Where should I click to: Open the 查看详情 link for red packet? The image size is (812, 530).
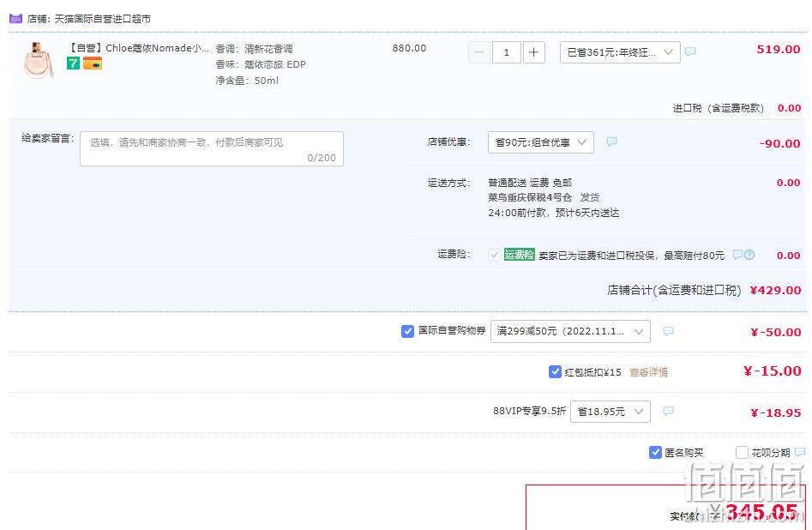648,372
